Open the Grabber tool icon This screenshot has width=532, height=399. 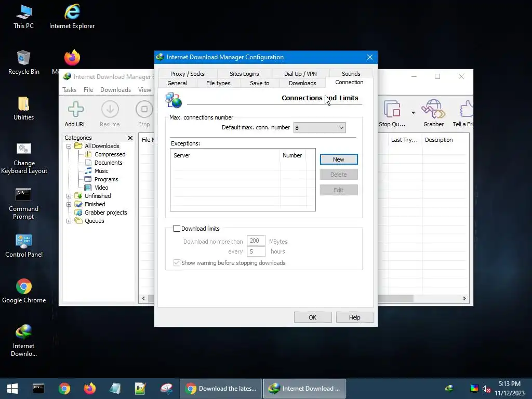click(433, 114)
